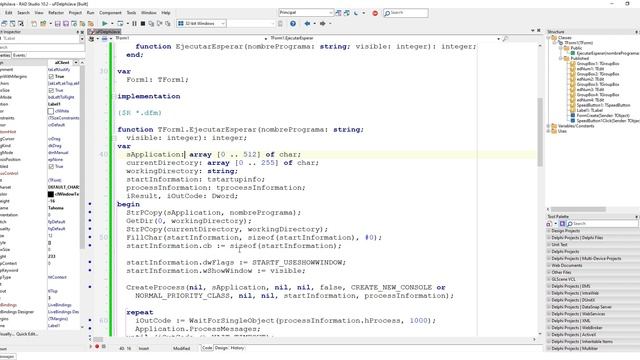Click the View Form toolbar icon

13,24
